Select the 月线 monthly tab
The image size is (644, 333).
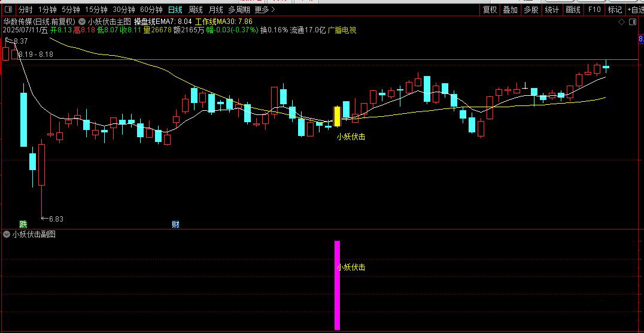(x=215, y=10)
